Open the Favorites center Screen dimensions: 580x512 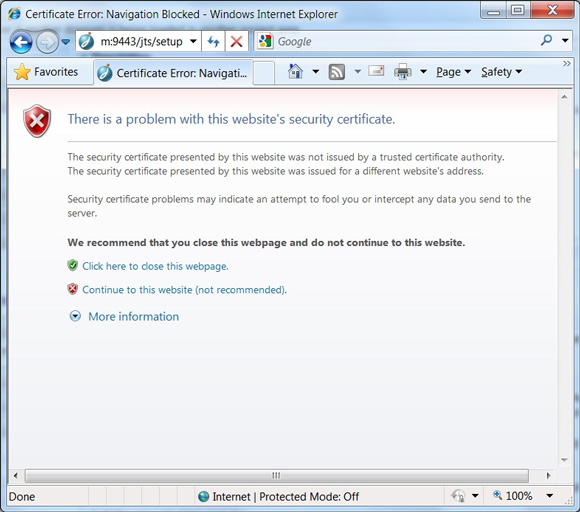(46, 72)
